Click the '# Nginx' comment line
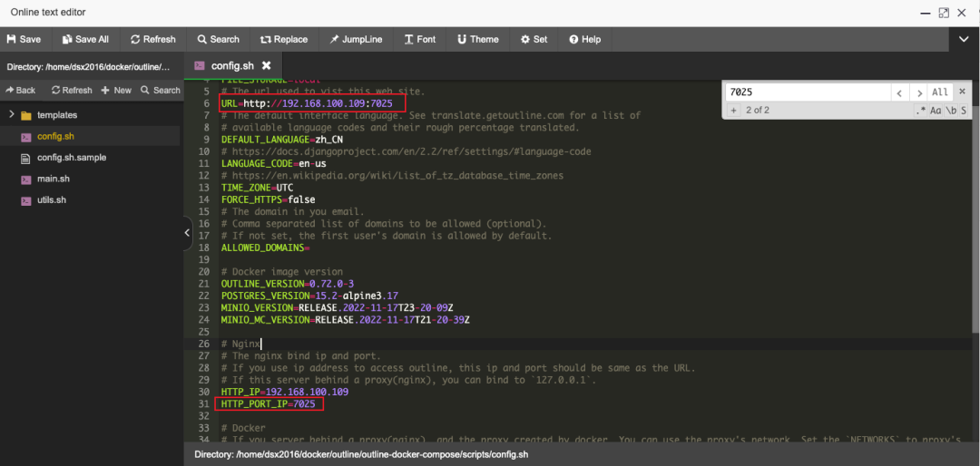 click(x=240, y=344)
